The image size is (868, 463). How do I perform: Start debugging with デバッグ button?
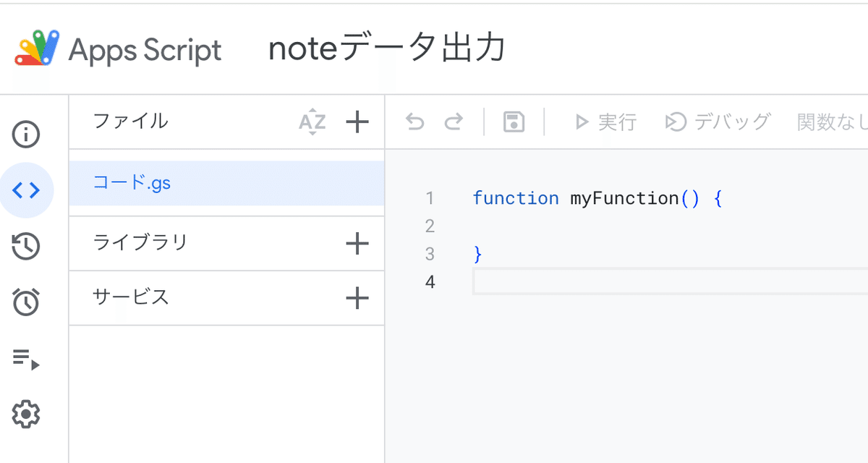(x=718, y=122)
